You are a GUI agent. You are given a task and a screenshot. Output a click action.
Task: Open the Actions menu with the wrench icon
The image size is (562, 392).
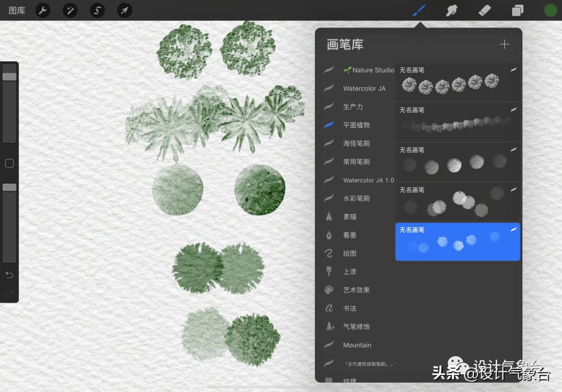point(43,10)
